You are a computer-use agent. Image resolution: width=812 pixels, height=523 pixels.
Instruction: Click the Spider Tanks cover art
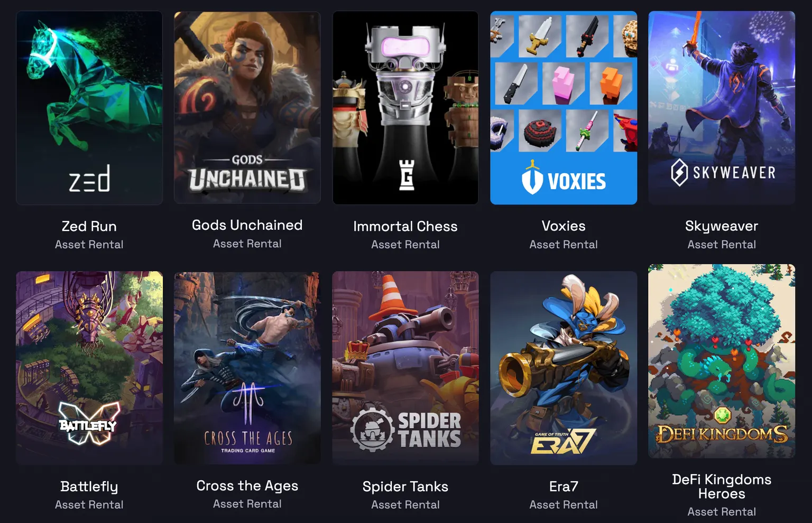click(405, 368)
